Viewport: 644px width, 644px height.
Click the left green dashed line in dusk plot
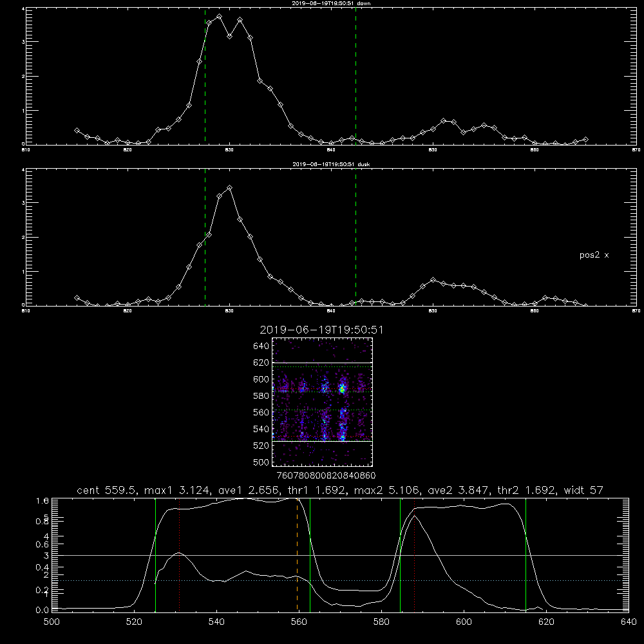205,237
